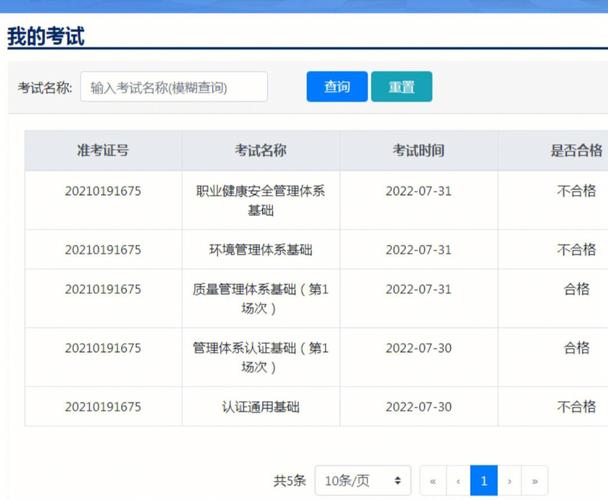Image resolution: width=608 pixels, height=500 pixels.
Task: Go to next page arrow
Action: tap(510, 481)
